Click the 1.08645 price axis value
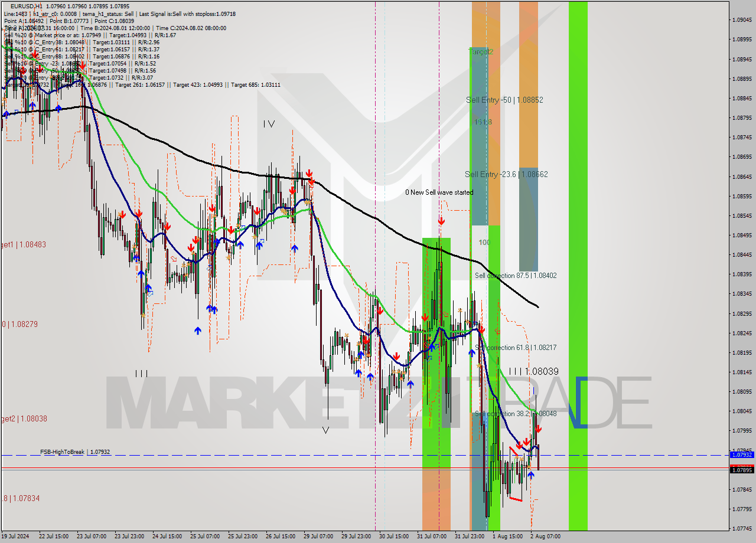Viewport: 756px width, 543px height. coord(742,176)
